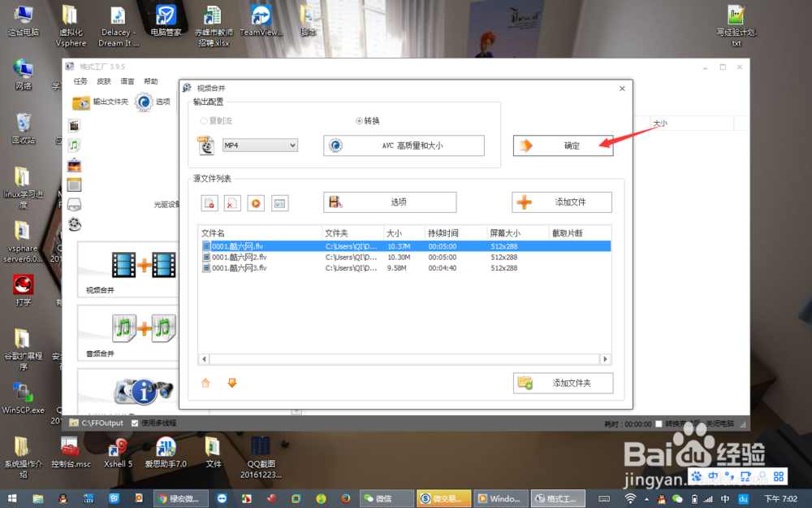812x508 pixels.
Task: Click the media file info icon
Action: tap(279, 202)
